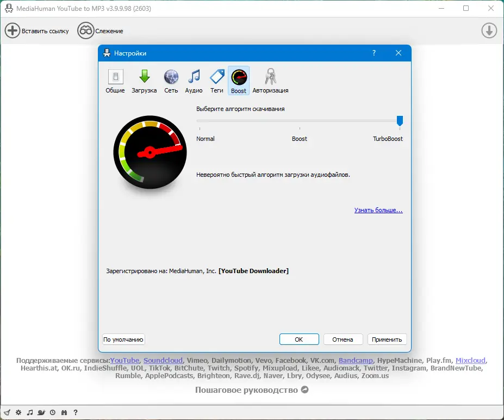Maximize the MediaHuman main window
Screen dimensions: 504x420
tap(466, 8)
